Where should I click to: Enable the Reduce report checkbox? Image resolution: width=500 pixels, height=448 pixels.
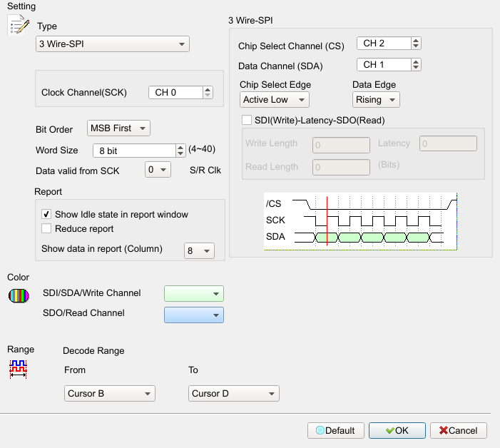tap(46, 228)
